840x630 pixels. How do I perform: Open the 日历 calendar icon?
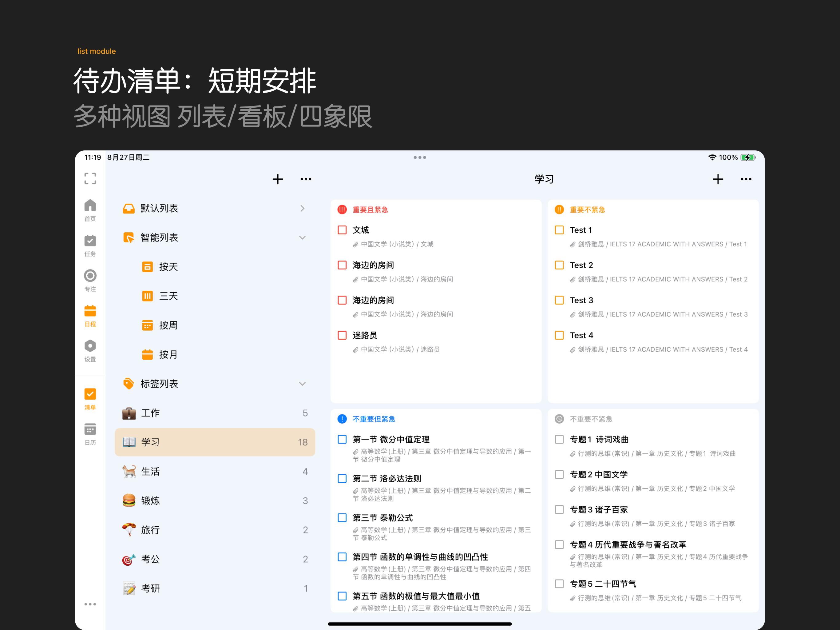pos(90,434)
